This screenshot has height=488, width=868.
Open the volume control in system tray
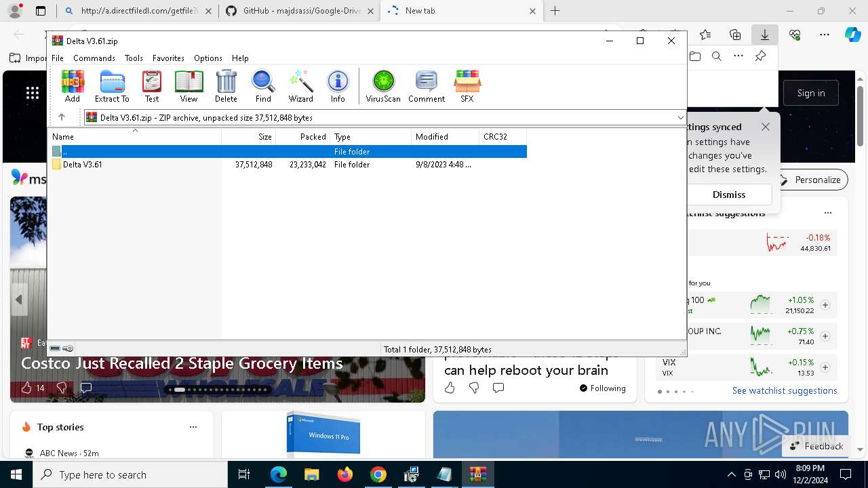coord(781,474)
